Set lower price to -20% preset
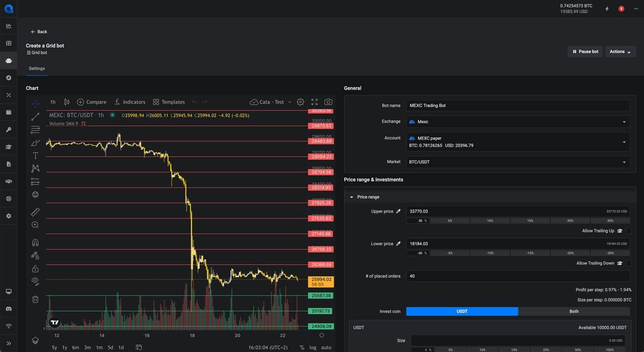This screenshot has height=352, width=644. (570, 253)
